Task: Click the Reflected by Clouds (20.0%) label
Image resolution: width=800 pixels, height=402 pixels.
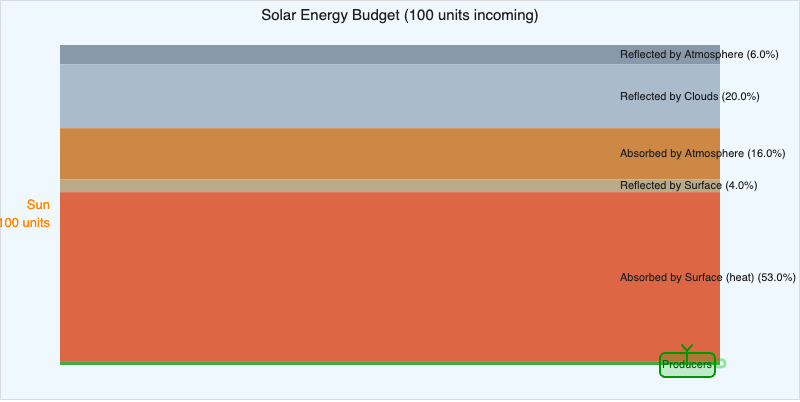Action: pos(690,97)
